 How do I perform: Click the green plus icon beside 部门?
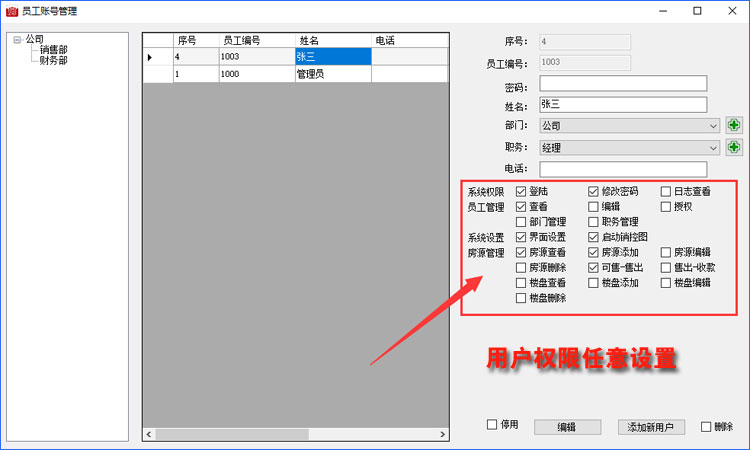(734, 126)
